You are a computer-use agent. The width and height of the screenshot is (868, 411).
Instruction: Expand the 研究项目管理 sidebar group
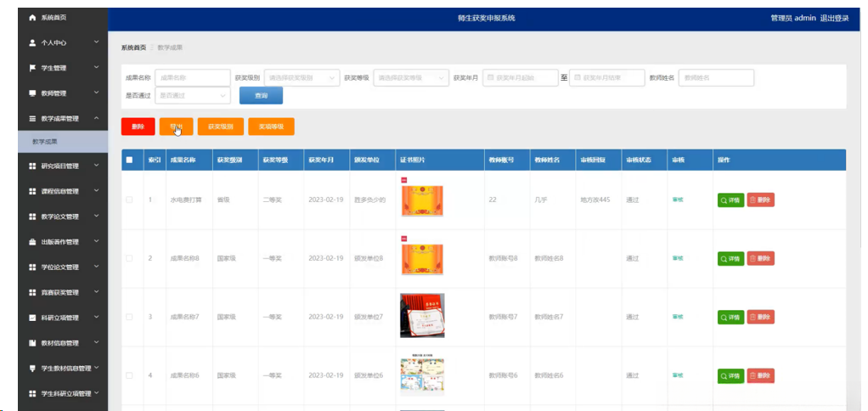point(63,166)
